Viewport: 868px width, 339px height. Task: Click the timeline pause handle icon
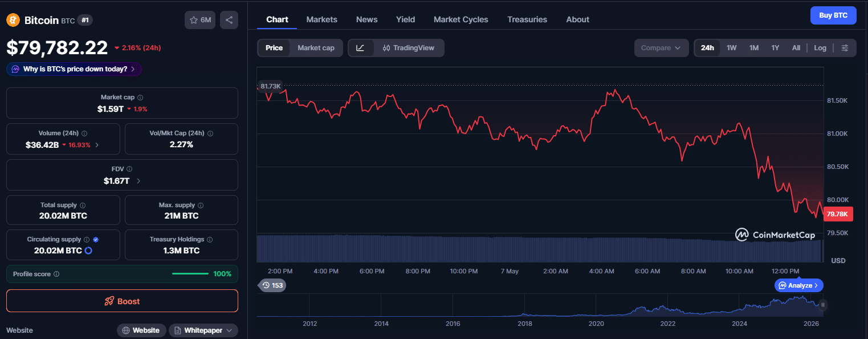pos(822,305)
